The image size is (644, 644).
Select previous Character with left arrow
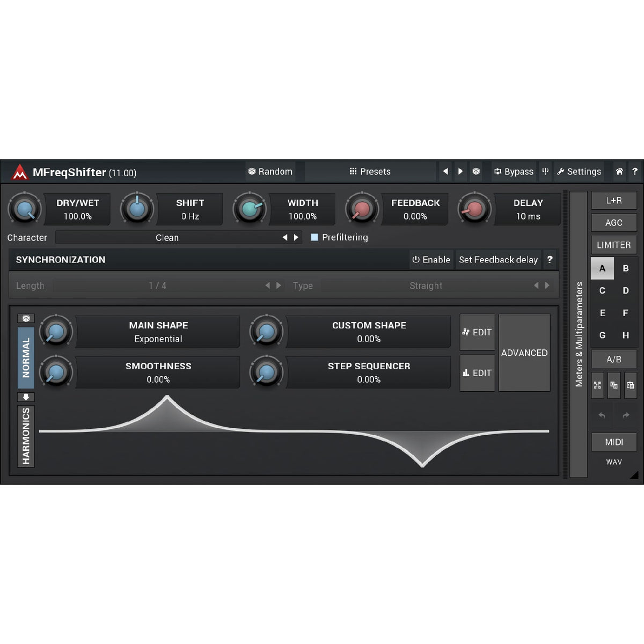point(285,238)
